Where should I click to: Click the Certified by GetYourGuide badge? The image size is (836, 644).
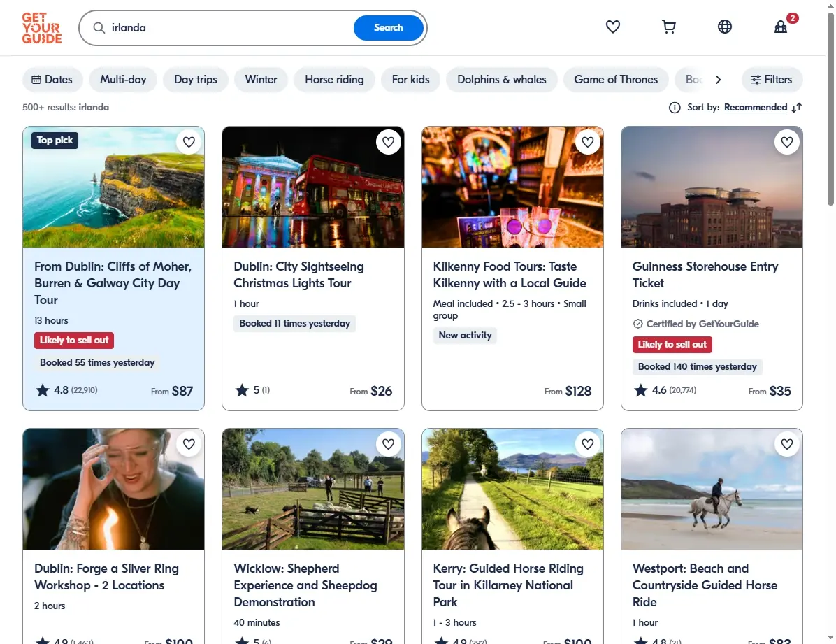pyautogui.click(x=696, y=324)
